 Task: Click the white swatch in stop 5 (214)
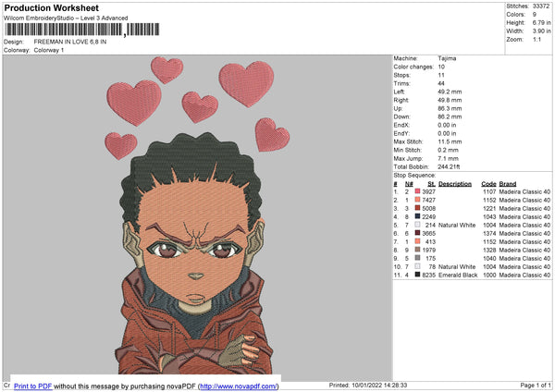(418, 225)
